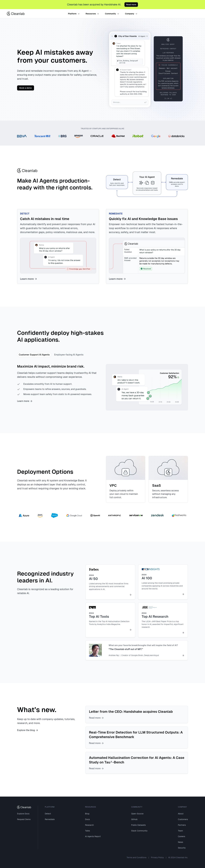
Task: Open the Forbes AI 50 card arrow
Action: point(131,595)
